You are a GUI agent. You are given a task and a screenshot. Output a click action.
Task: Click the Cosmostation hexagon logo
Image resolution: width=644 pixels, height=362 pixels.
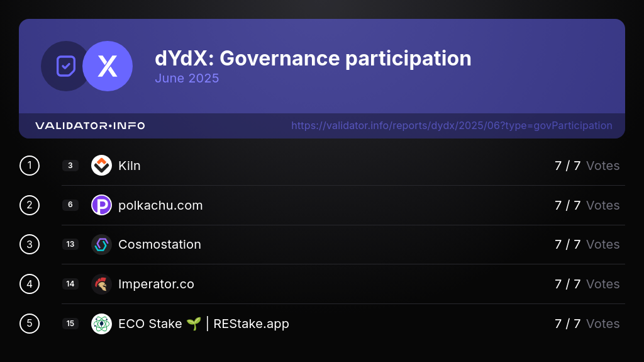pos(101,244)
